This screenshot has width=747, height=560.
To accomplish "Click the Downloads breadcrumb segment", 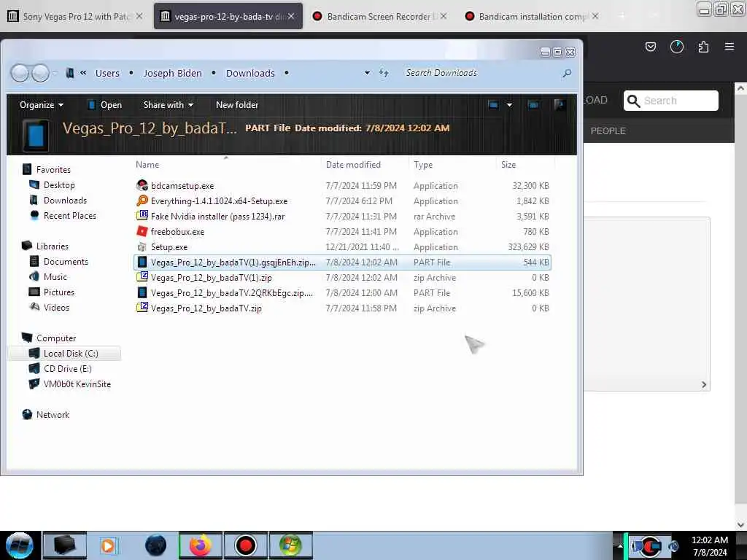I will (250, 74).
